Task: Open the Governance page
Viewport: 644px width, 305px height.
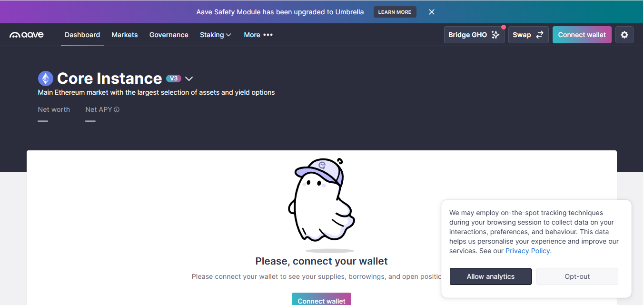Action: click(169, 35)
